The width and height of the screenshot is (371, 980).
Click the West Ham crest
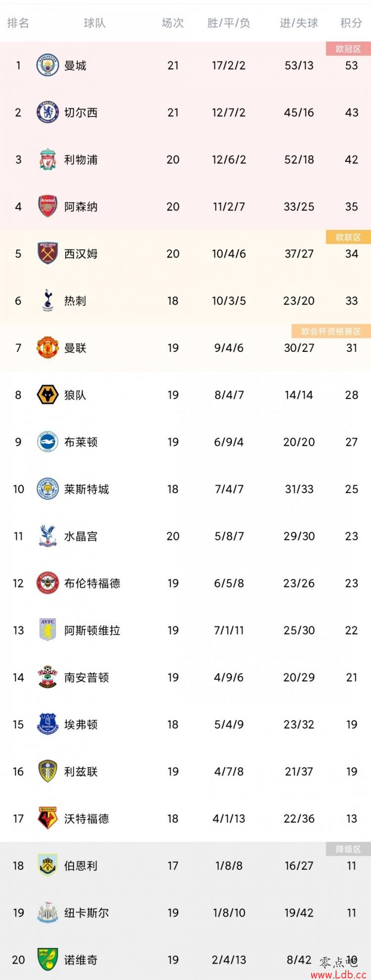coord(48,253)
